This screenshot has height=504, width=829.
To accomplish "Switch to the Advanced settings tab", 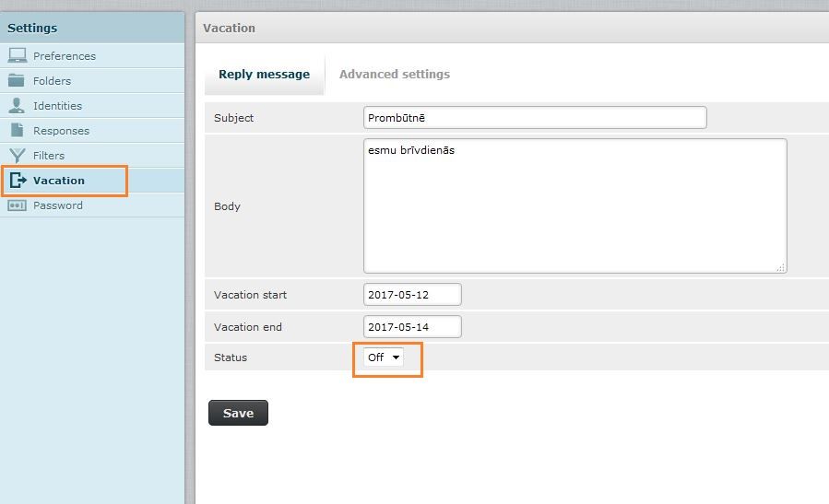I will click(395, 74).
